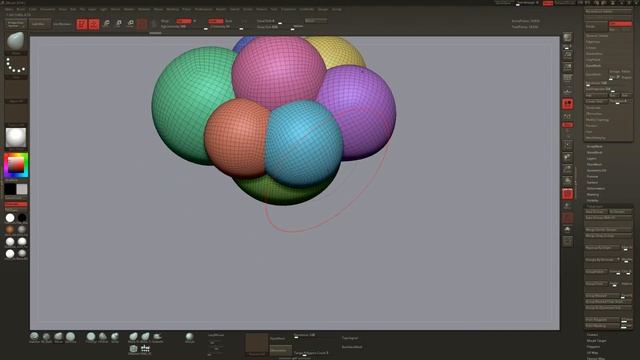Screen dimensions: 640x360
Task: Choose the brown material ball on left shelf
Action: point(10,230)
